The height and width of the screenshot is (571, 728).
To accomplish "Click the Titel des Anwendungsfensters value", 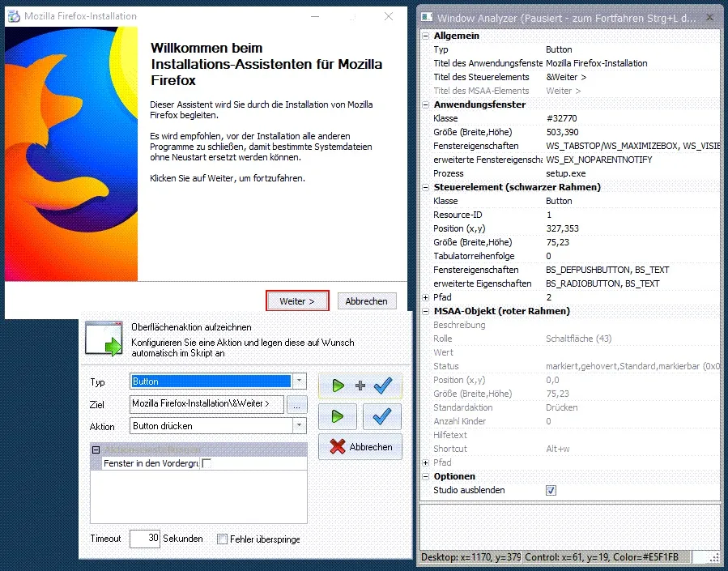I will (597, 63).
